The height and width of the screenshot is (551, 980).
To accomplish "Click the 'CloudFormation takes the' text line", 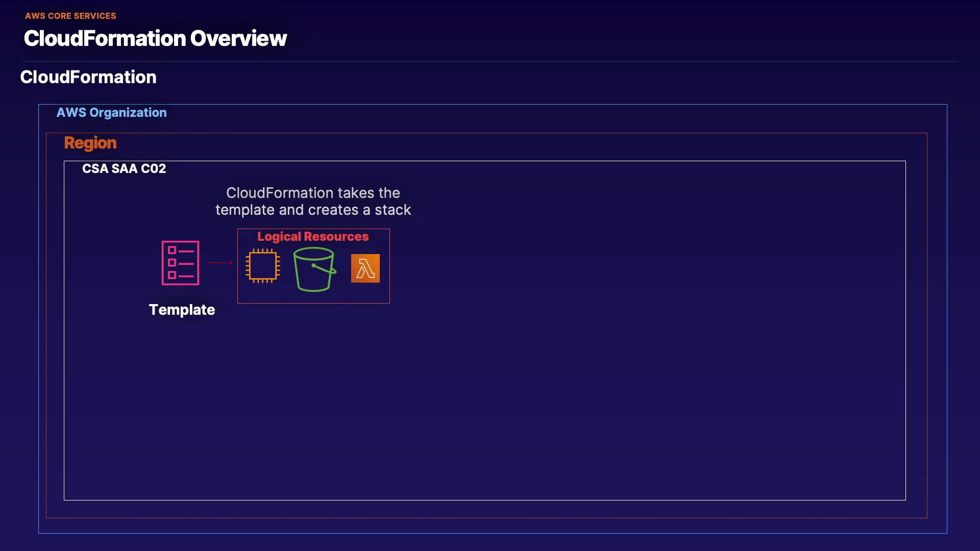I will tap(313, 193).
